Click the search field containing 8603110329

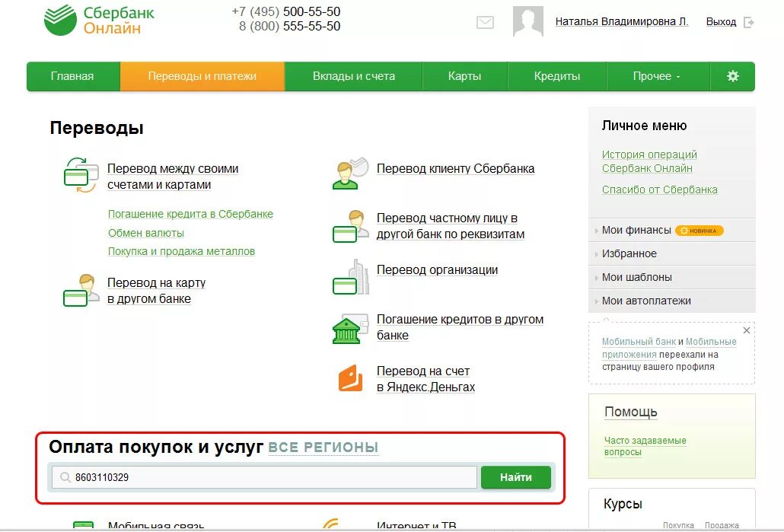[264, 477]
